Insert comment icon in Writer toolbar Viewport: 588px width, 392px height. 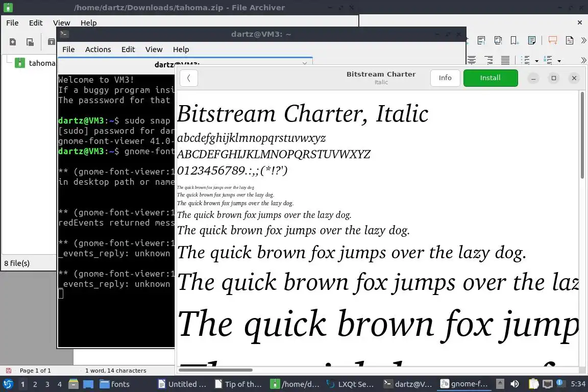click(552, 40)
